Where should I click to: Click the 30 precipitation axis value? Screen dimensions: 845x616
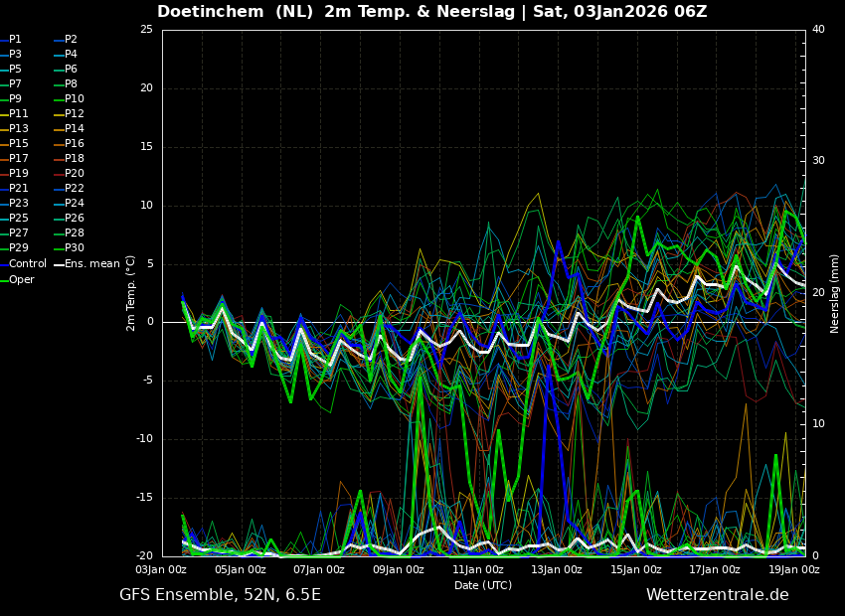(818, 161)
